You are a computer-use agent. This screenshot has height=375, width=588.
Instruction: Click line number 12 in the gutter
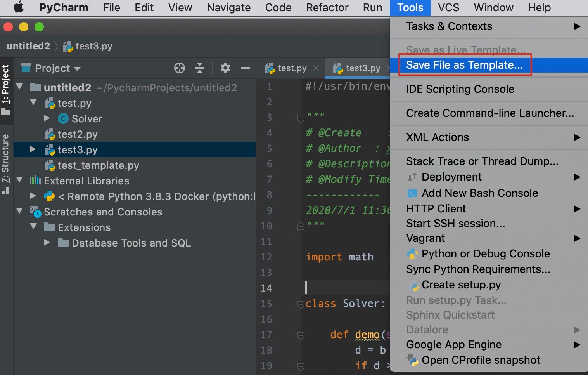click(266, 257)
